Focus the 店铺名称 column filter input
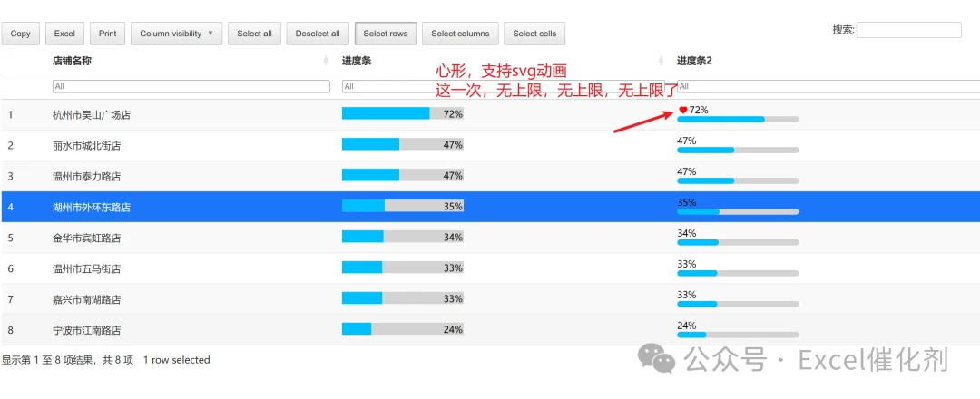 click(x=191, y=86)
